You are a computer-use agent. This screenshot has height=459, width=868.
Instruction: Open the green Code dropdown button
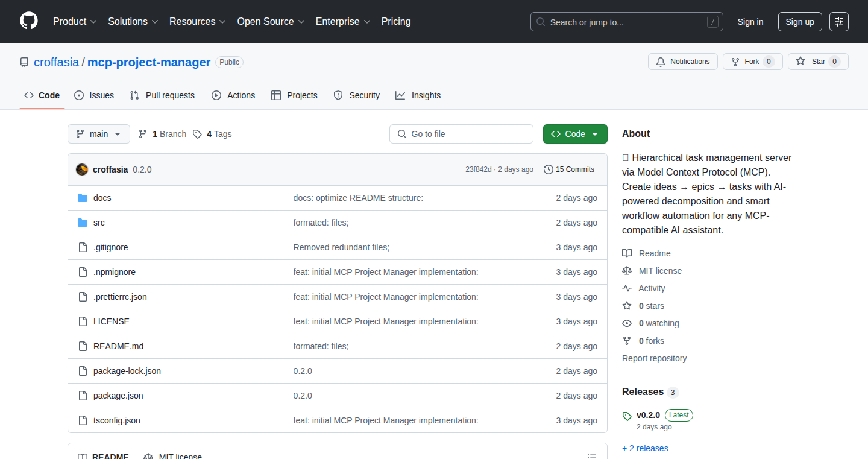[x=575, y=134]
